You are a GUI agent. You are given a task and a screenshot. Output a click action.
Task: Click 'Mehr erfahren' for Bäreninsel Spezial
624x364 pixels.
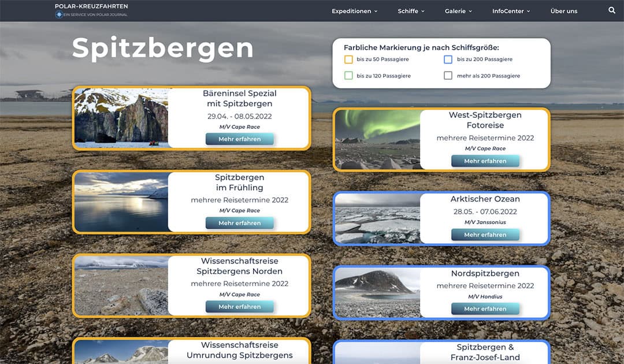240,139
